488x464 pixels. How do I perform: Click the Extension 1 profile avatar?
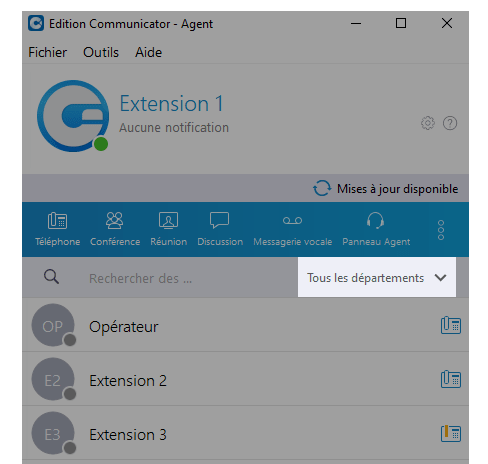(x=73, y=116)
